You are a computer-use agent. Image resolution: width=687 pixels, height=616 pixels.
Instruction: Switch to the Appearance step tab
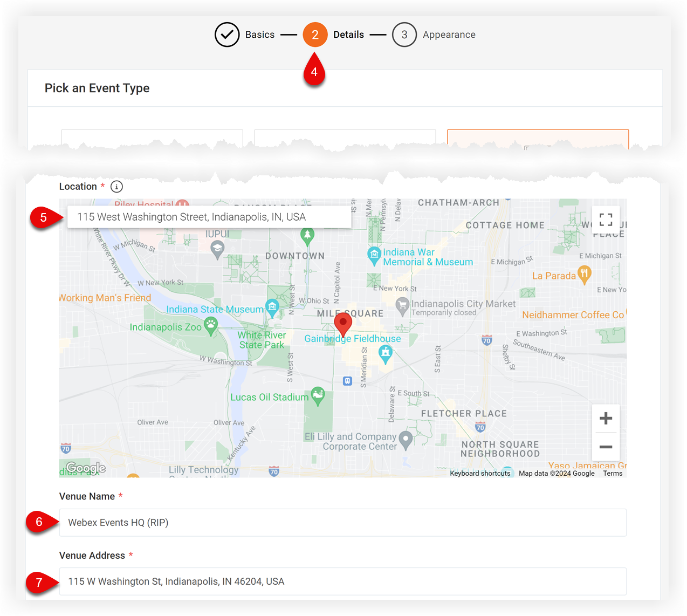(x=449, y=35)
